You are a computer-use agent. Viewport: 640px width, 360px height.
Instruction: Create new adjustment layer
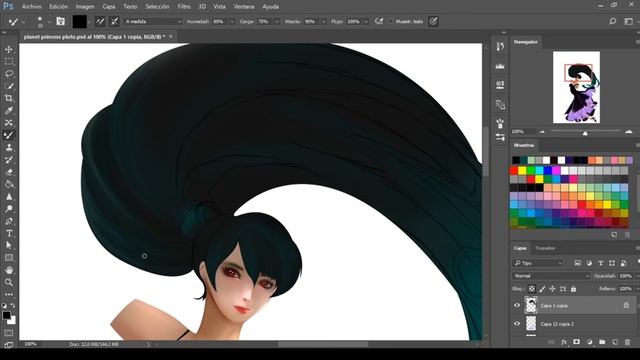click(589, 342)
